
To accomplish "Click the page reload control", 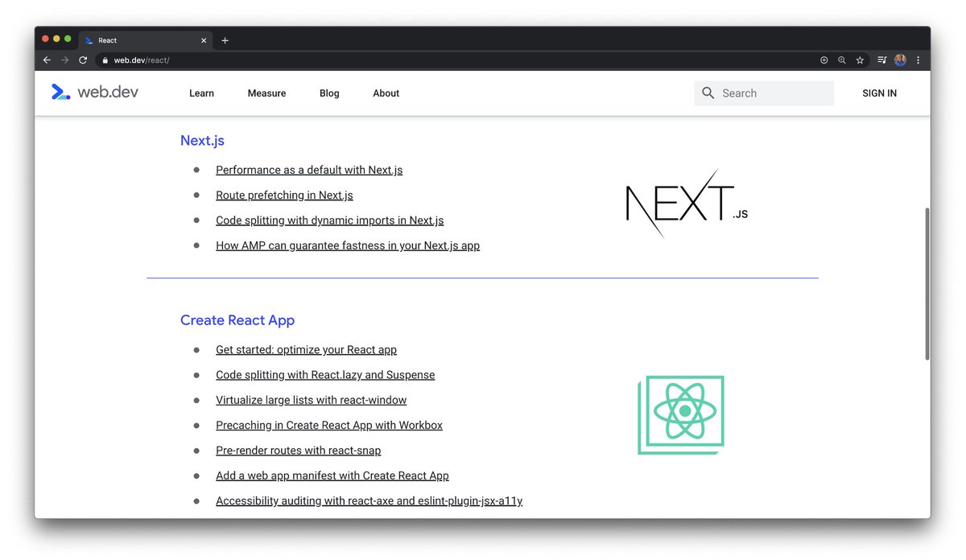I will pos(83,60).
